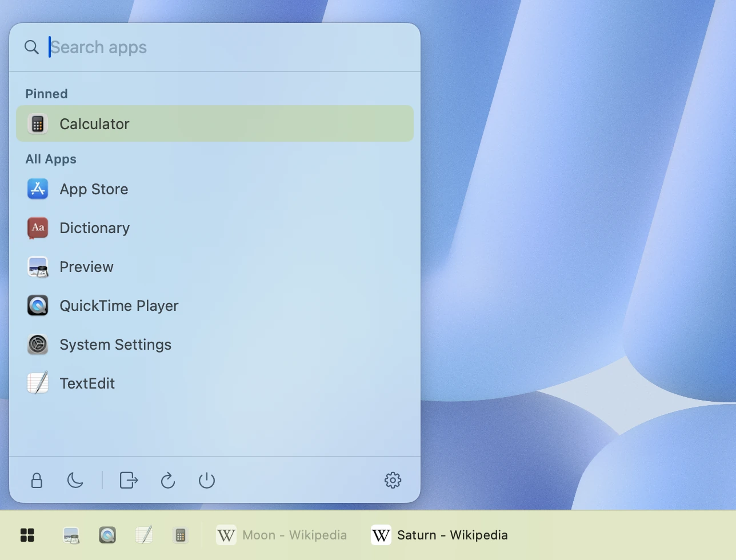This screenshot has width=736, height=560.
Task: Open QuickTime Player from the All Apps list
Action: [215, 305]
